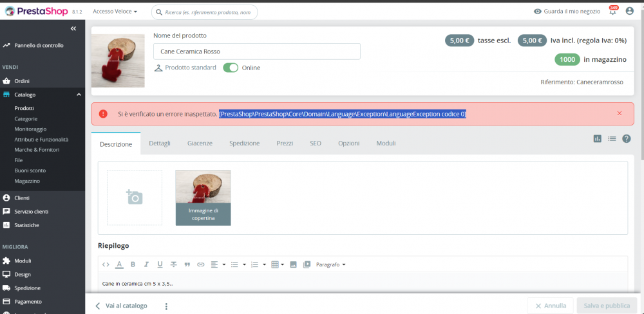Image resolution: width=644 pixels, height=314 pixels.
Task: Insert image in Riepilogo editor
Action: (x=293, y=264)
